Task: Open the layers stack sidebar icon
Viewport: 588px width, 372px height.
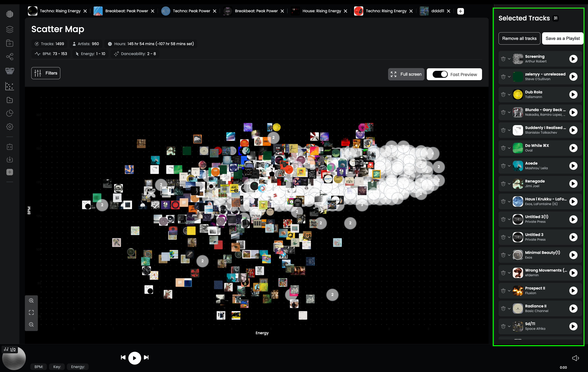Action: [10, 29]
